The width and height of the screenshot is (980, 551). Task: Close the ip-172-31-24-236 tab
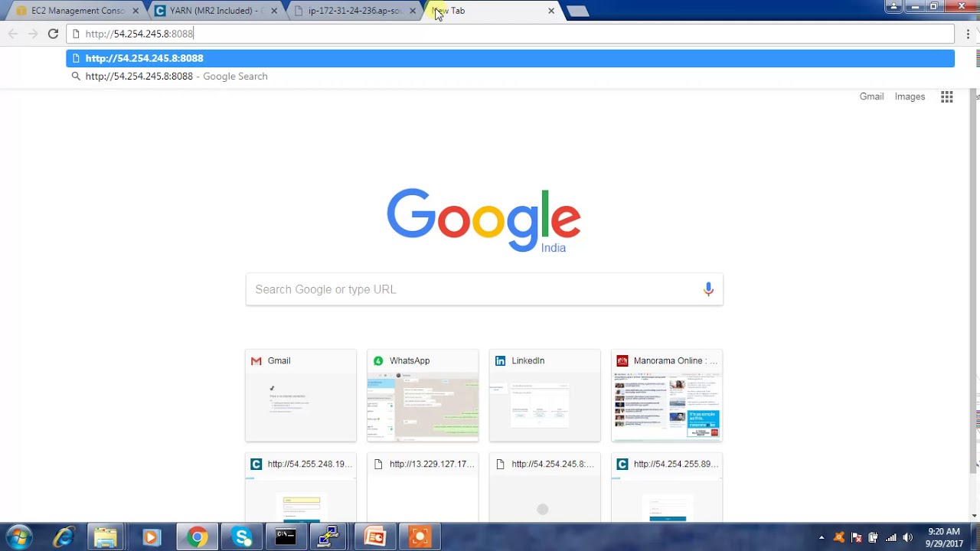[x=413, y=11]
